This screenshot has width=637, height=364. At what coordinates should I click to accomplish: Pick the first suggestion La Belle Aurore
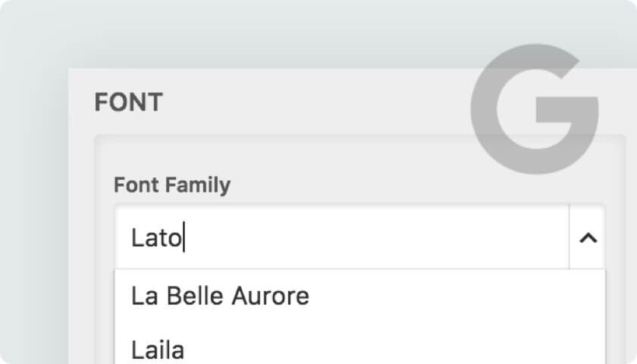(x=220, y=296)
